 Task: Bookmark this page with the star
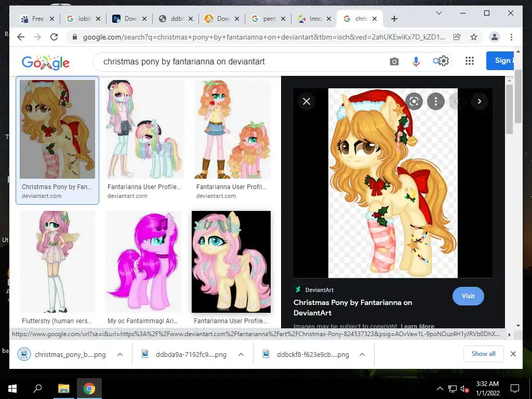474,37
